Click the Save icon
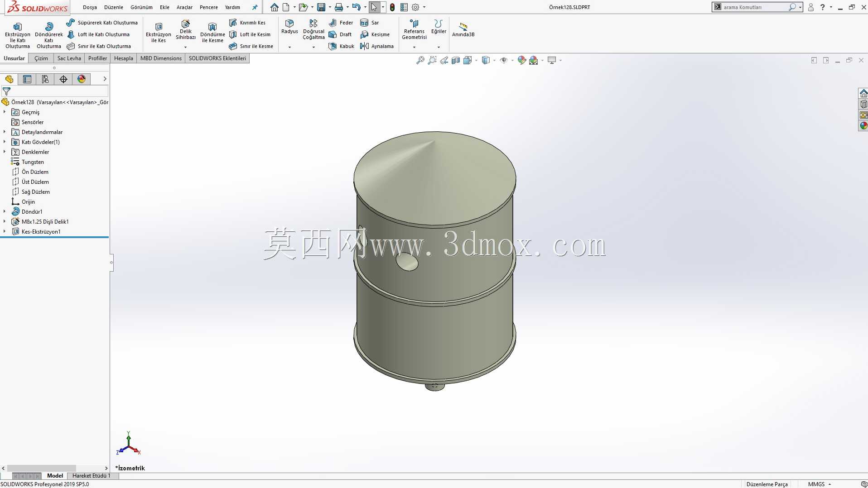The height and width of the screenshot is (488, 868). tap(321, 7)
